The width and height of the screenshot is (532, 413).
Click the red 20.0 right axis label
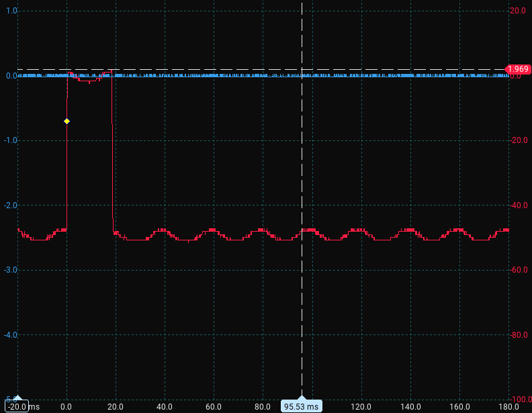click(x=518, y=11)
